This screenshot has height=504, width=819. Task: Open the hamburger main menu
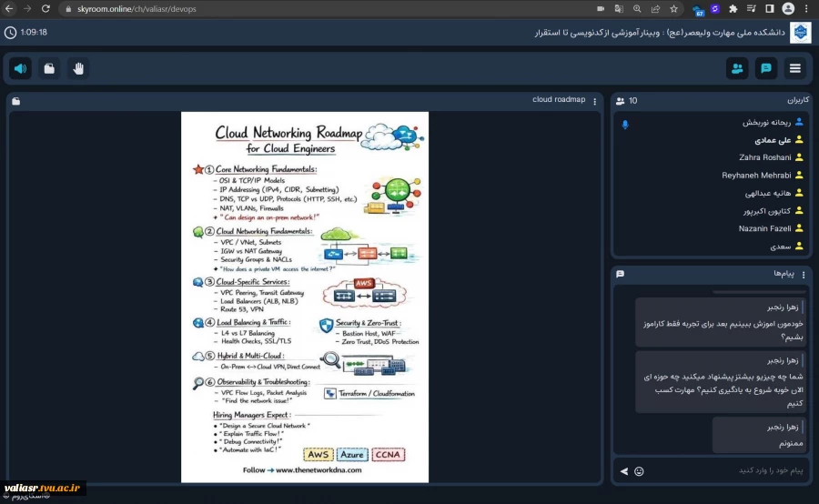[x=795, y=68]
